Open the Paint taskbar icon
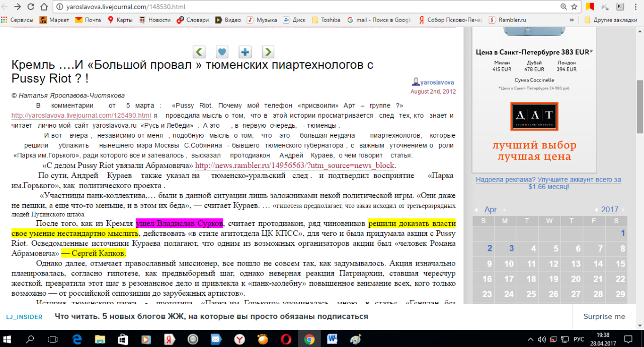 (x=355, y=339)
